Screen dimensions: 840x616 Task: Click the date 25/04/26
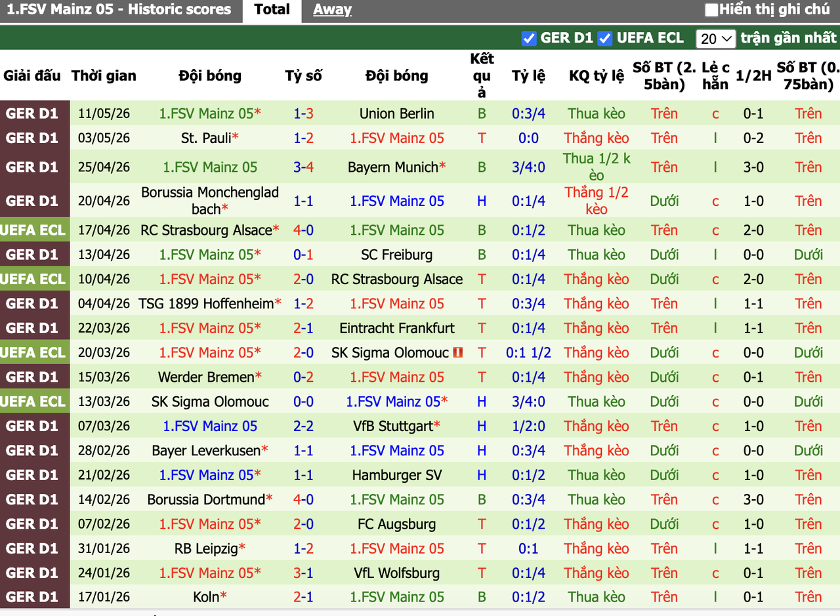[x=104, y=167]
